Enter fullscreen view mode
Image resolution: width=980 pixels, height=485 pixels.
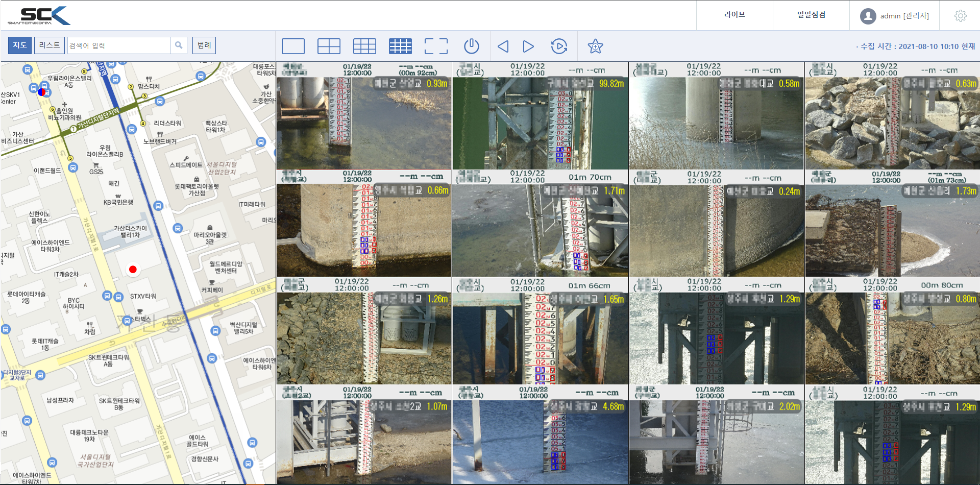click(436, 46)
